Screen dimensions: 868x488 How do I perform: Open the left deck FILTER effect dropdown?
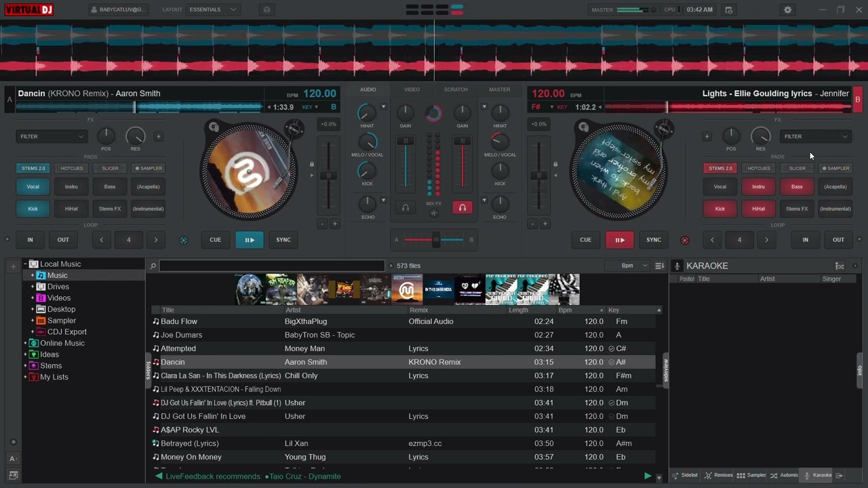point(52,136)
